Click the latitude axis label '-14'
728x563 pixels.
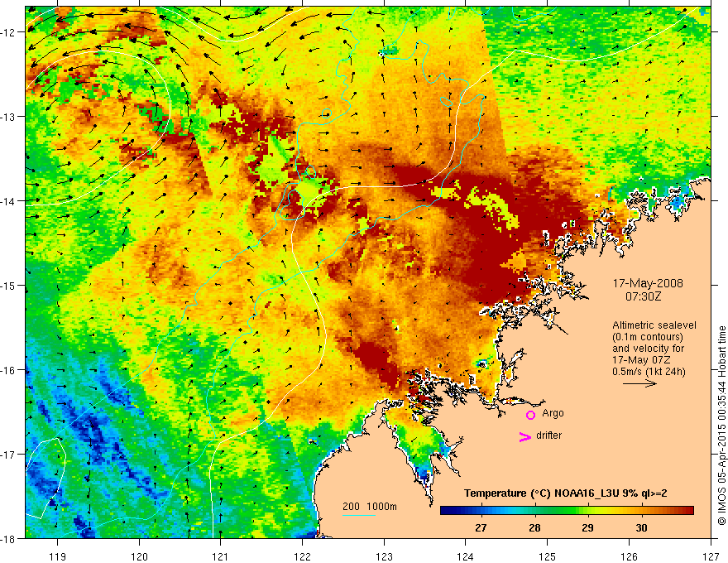tap(9, 201)
